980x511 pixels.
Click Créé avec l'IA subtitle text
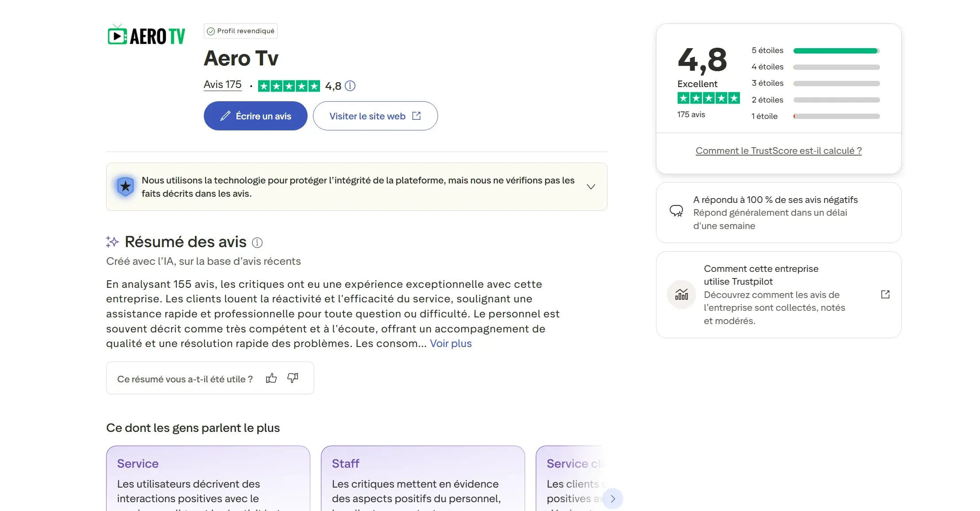[203, 261]
